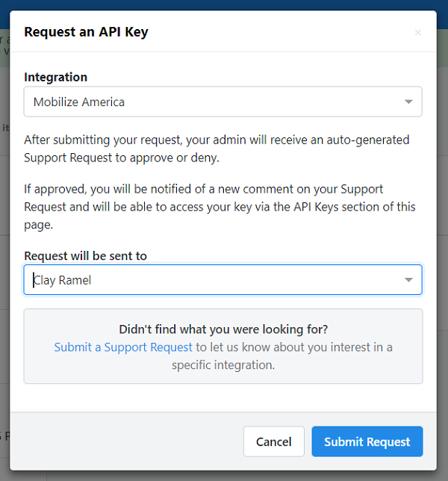Viewport: 448px width, 481px height.
Task: Click the Request an API Key title
Action: [x=86, y=31]
